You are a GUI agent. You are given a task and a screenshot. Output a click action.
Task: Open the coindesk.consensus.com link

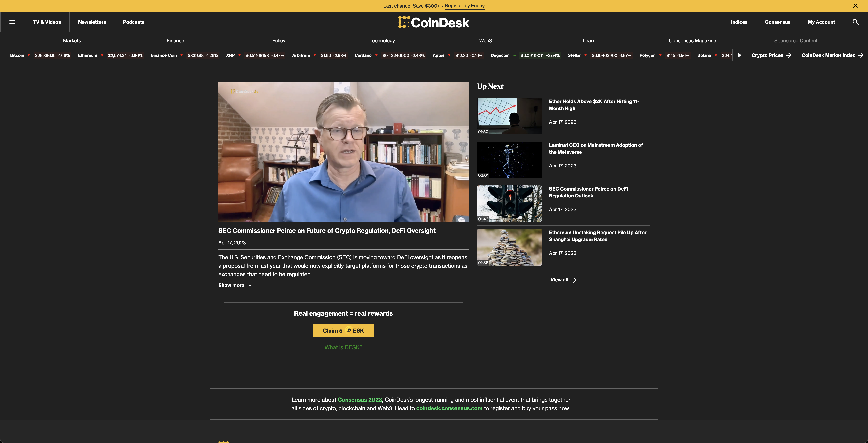[x=449, y=408]
